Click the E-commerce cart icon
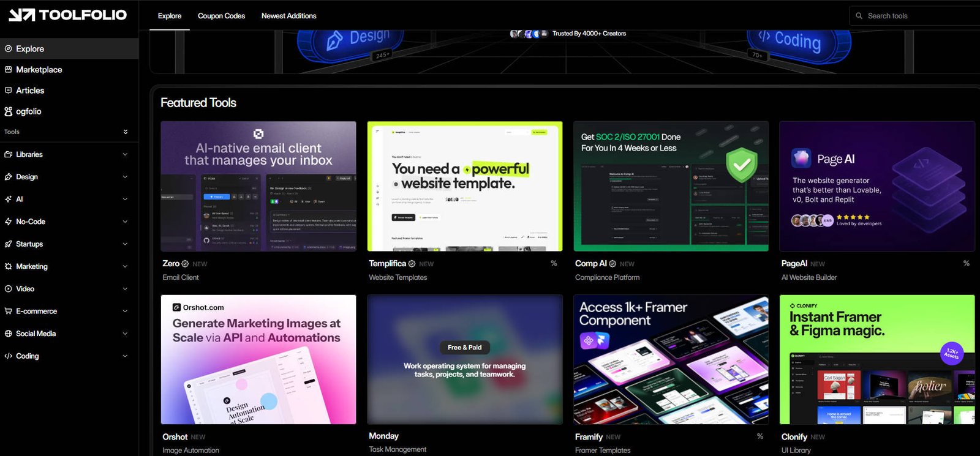Viewport: 980px width, 456px height. pos(8,311)
